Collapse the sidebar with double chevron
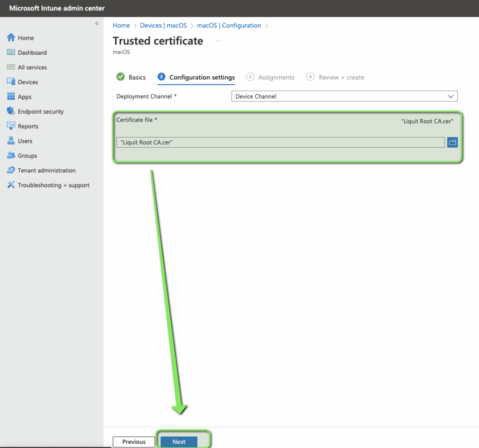Viewport: 479px width, 448px height. [97, 23]
